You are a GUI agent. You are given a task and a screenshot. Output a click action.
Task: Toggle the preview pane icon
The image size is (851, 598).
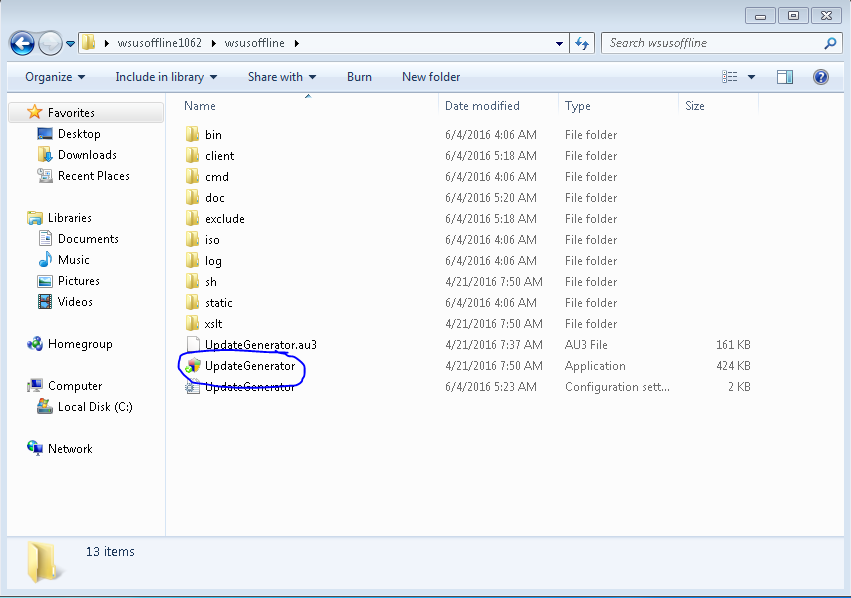click(x=785, y=77)
